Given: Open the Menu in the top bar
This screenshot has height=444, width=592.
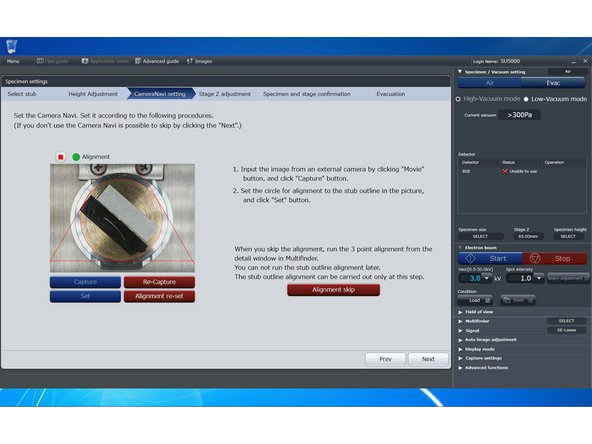Looking at the screenshot, I should click(x=13, y=61).
